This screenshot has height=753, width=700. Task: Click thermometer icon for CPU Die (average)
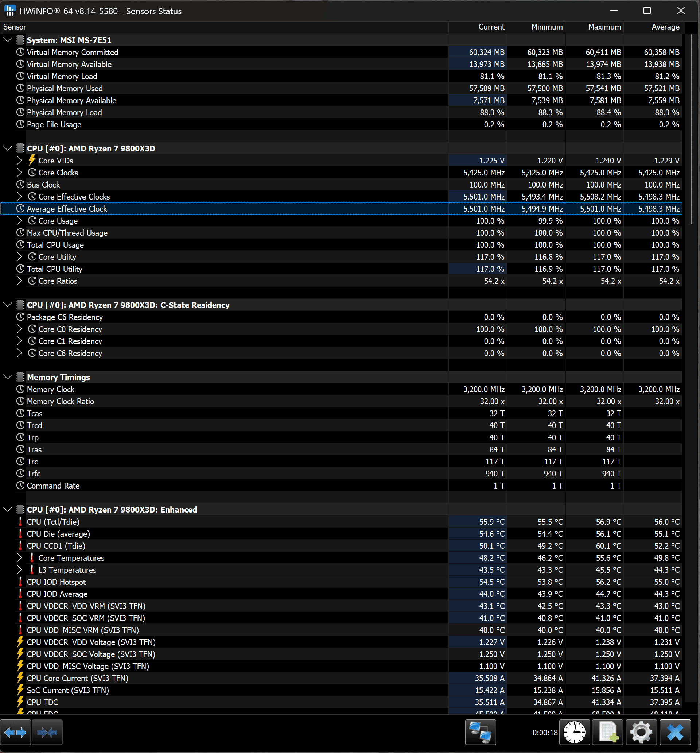coord(20,534)
